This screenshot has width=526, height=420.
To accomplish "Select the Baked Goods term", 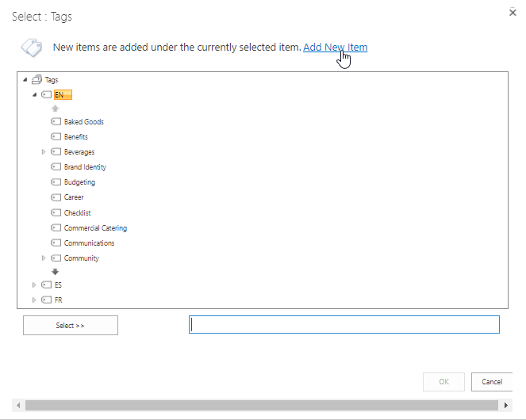I will pos(84,122).
